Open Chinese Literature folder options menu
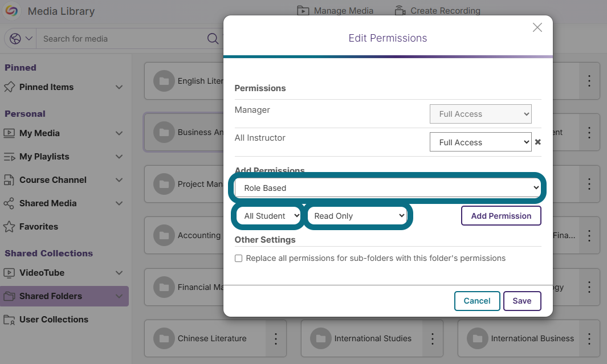The height and width of the screenshot is (364, 607). [276, 338]
